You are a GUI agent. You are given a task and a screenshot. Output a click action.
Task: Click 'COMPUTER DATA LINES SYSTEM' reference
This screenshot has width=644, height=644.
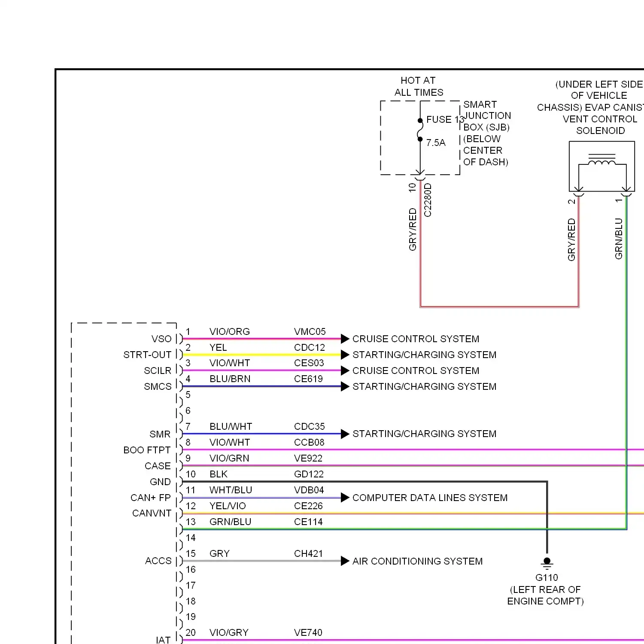(x=430, y=498)
